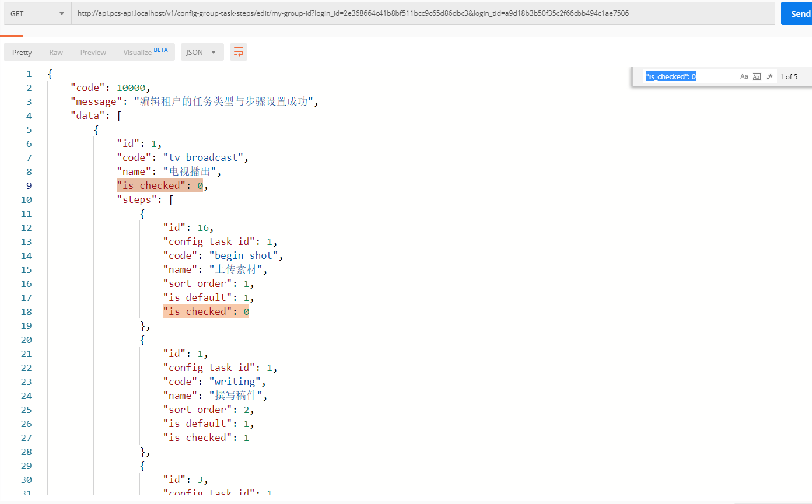Switch to the Pretty view tab
812x504 pixels.
click(x=22, y=52)
